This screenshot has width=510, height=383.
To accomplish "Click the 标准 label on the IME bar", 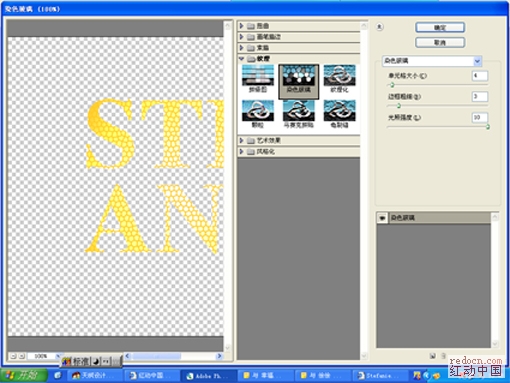I will click(x=80, y=361).
